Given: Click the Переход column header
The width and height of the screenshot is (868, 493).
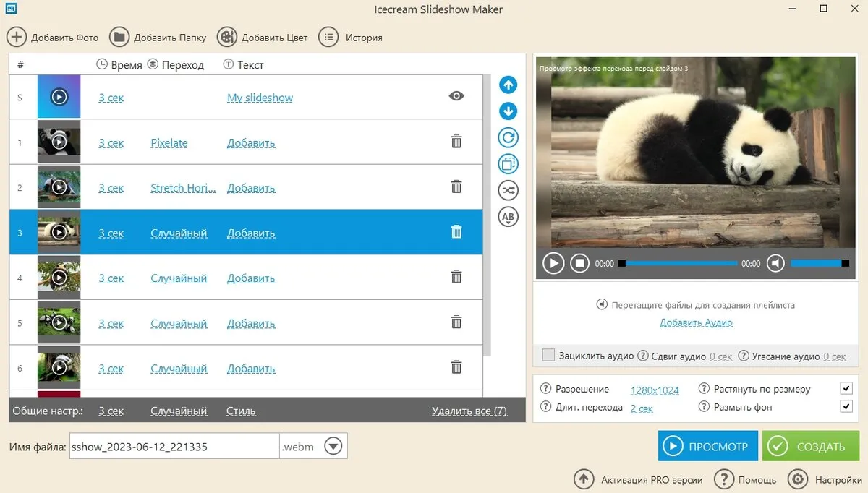Looking at the screenshot, I should [176, 65].
